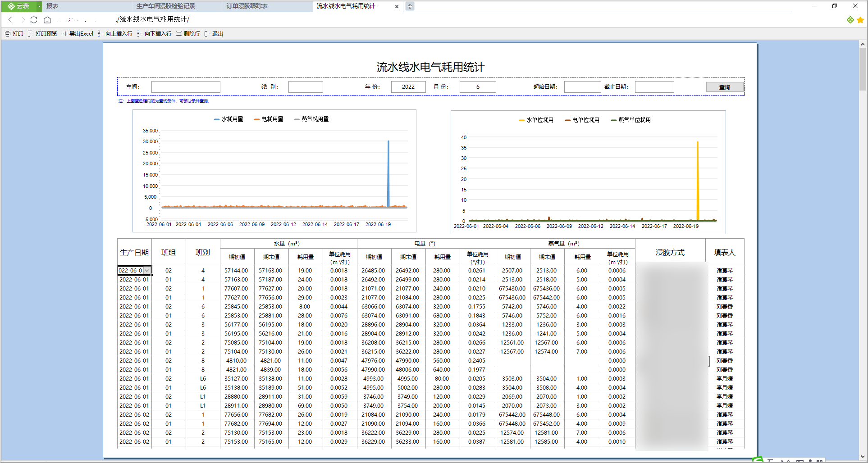This screenshot has height=463, width=868.
Task: Open the 生产日期 cell dropdown arrow
Action: tap(147, 271)
